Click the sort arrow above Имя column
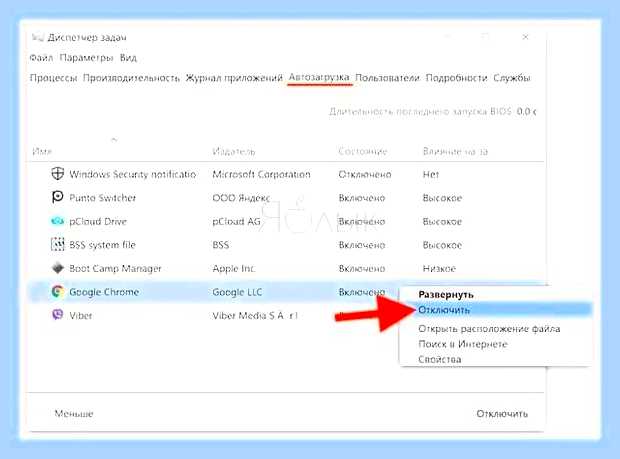 point(114,139)
